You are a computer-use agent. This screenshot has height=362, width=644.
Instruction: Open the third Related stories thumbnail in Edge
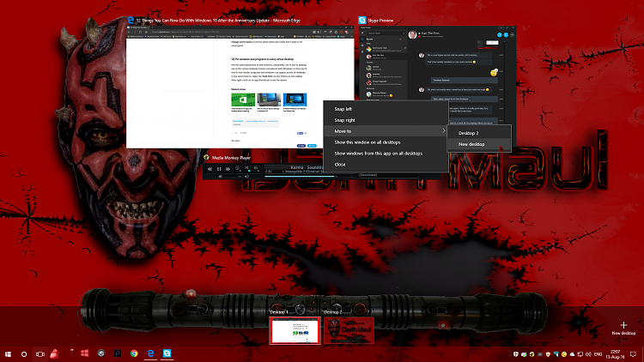click(295, 100)
